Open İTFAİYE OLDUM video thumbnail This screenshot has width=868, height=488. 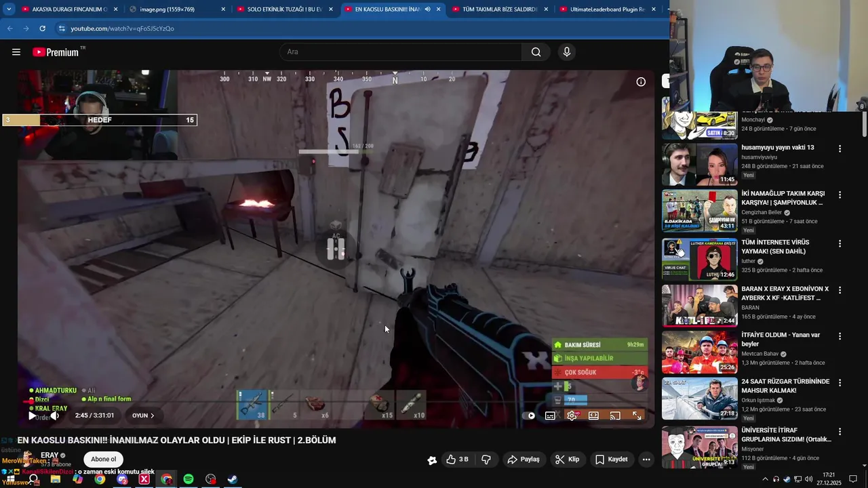699,352
